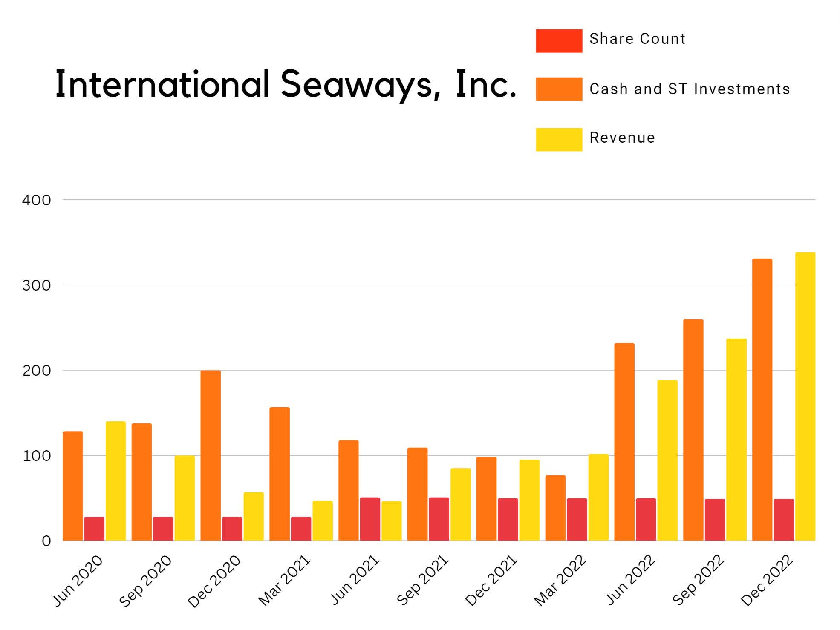Select the Sep 2022 orange Cash bar
Screen dimensions: 840x630
693,430
